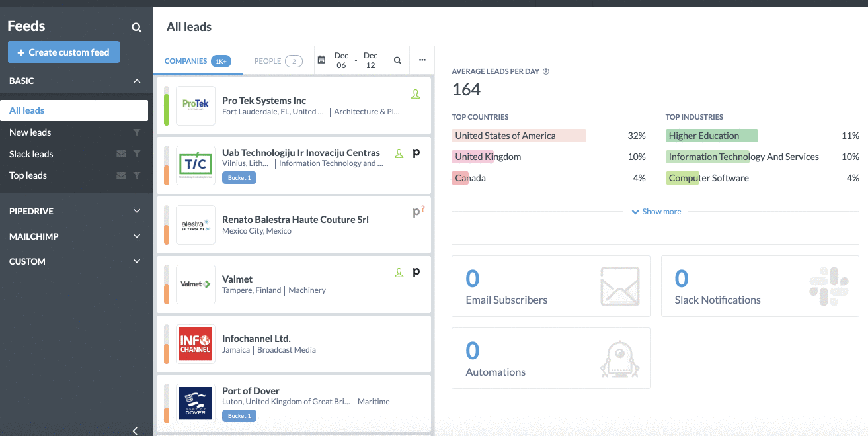Click the Show more link under top industries
The width and height of the screenshot is (868, 436).
(656, 211)
